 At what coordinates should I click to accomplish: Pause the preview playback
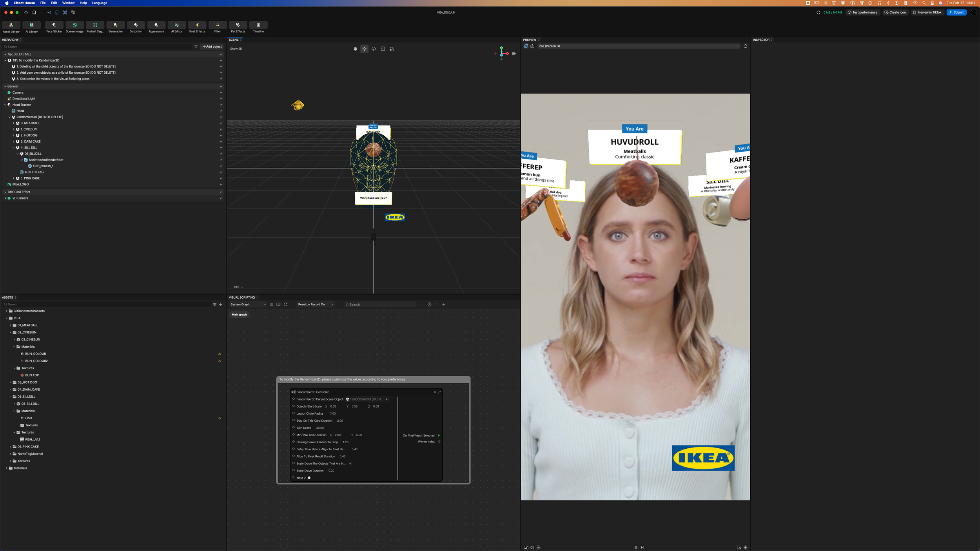coord(635,547)
